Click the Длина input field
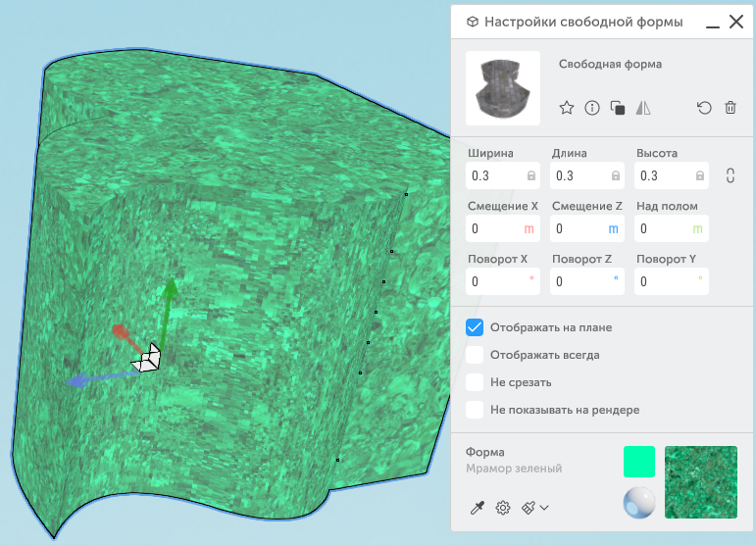The height and width of the screenshot is (545, 756). pos(587,175)
